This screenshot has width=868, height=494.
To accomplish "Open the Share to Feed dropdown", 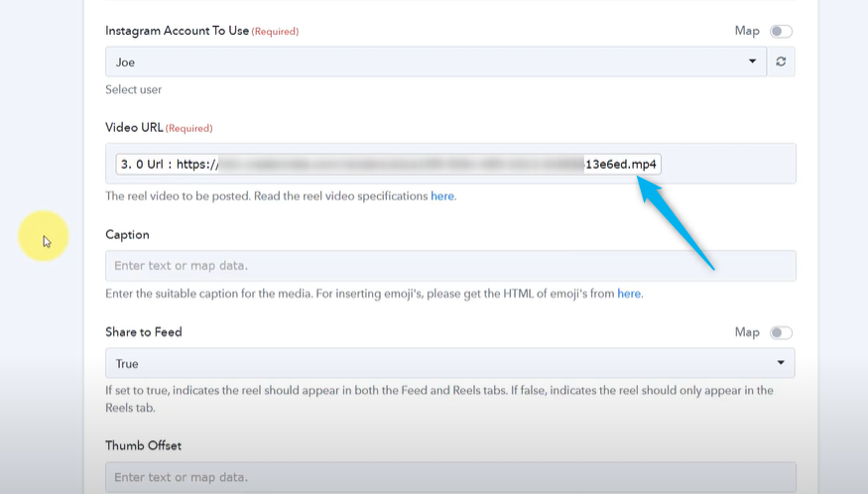I will click(x=450, y=363).
